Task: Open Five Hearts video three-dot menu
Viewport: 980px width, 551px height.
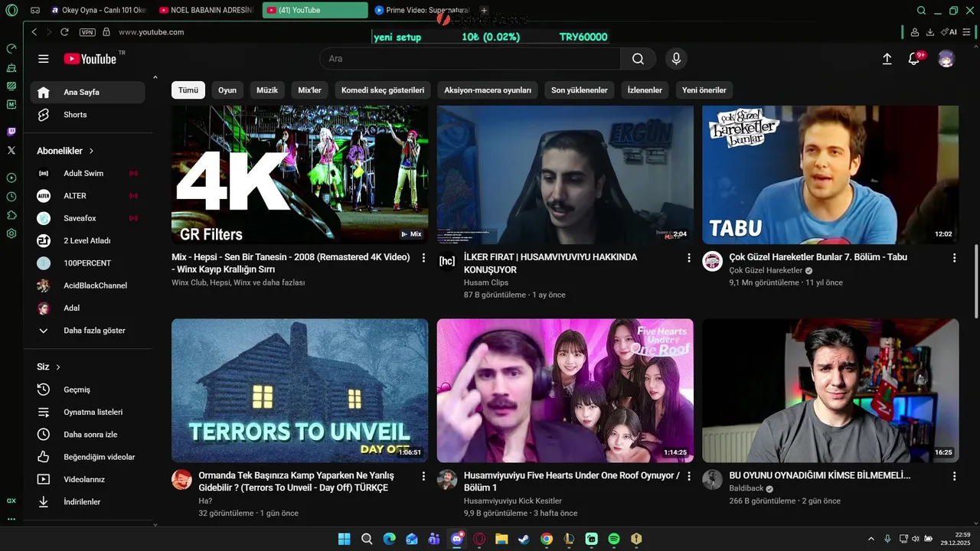Action: (x=688, y=476)
